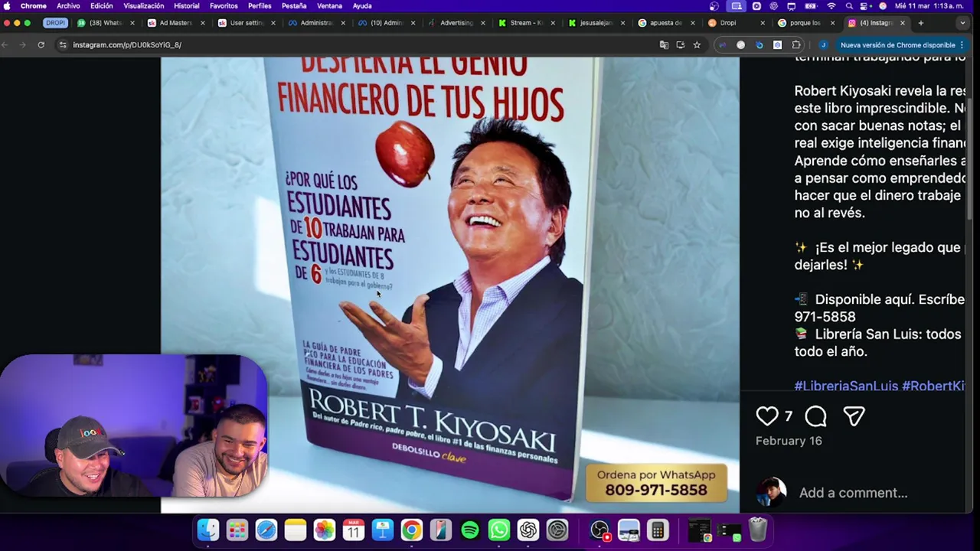Open Calculator in the dock
The image size is (980, 551).
[657, 530]
